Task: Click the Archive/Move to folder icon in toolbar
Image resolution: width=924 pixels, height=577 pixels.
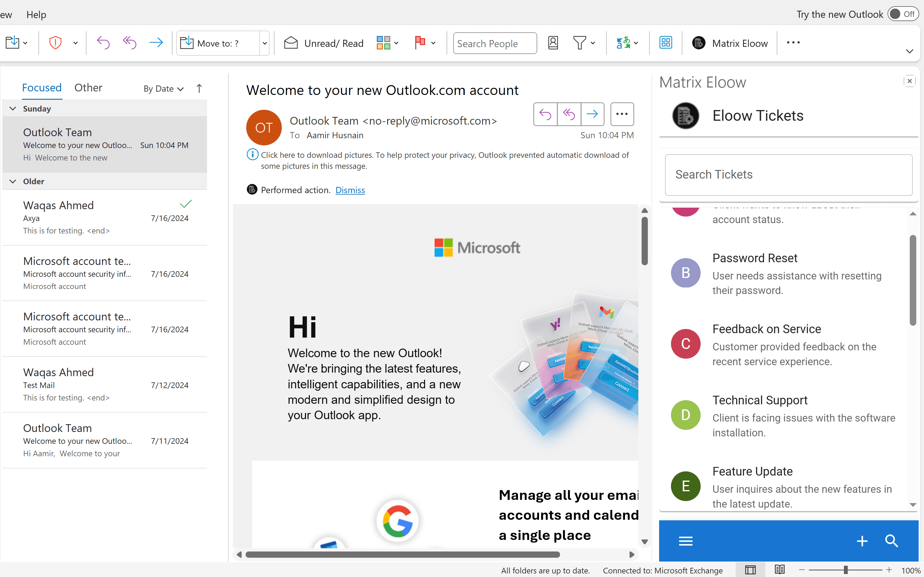Action: tap(12, 43)
